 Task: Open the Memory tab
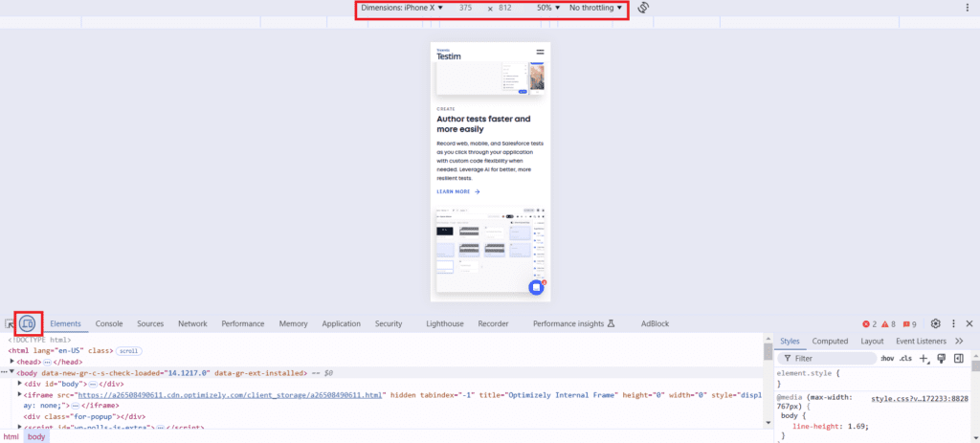point(294,323)
